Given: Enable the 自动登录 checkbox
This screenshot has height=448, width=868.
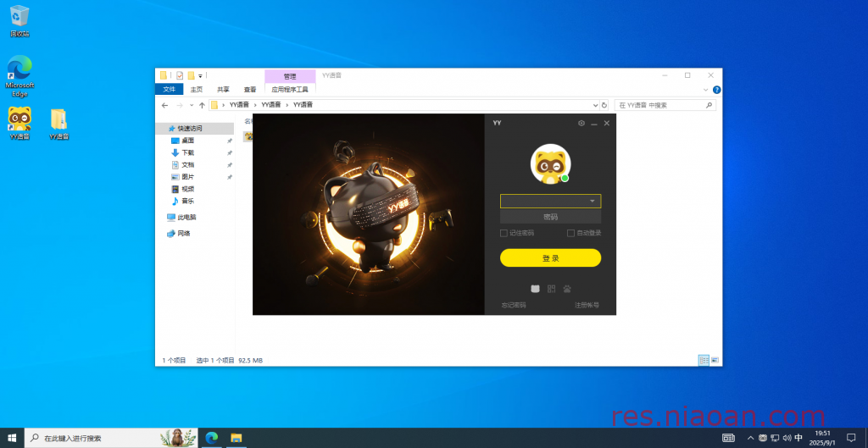Looking at the screenshot, I should [570, 234].
